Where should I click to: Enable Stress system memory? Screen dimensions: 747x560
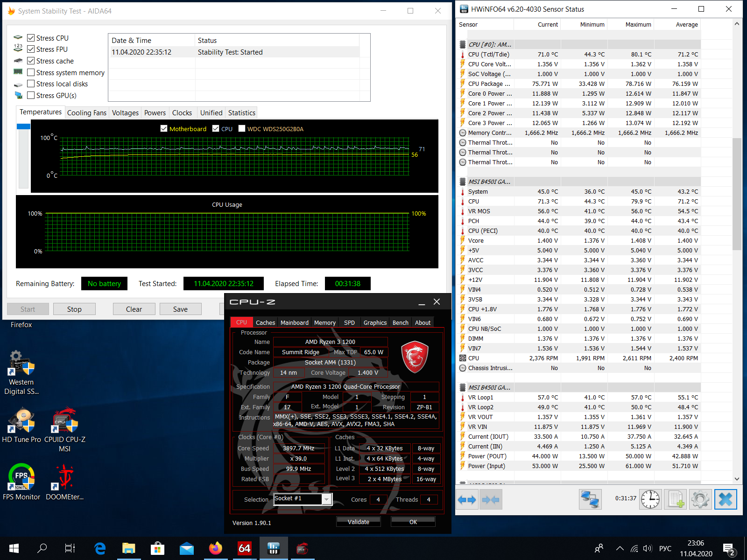(31, 72)
